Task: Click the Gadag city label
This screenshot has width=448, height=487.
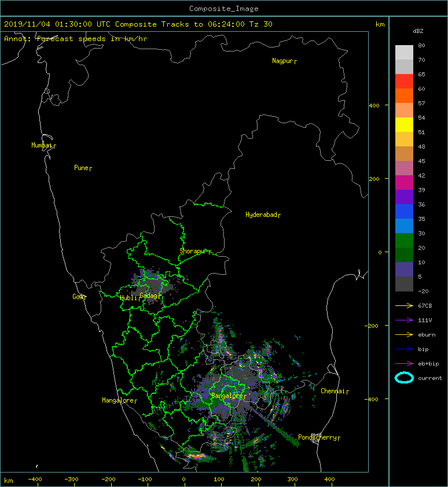Action: (149, 296)
